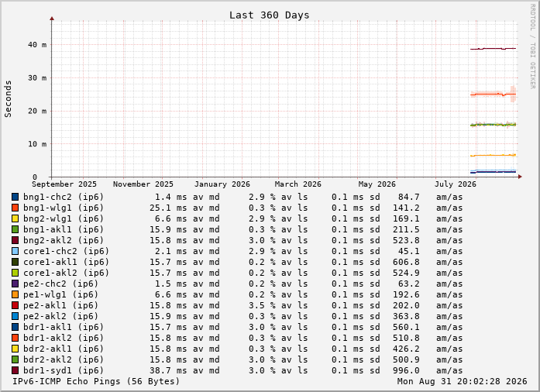Viewport: 540px width, 392px height.
Task: Click the pe2-akl2 blue legend swatch
Action: point(15,316)
